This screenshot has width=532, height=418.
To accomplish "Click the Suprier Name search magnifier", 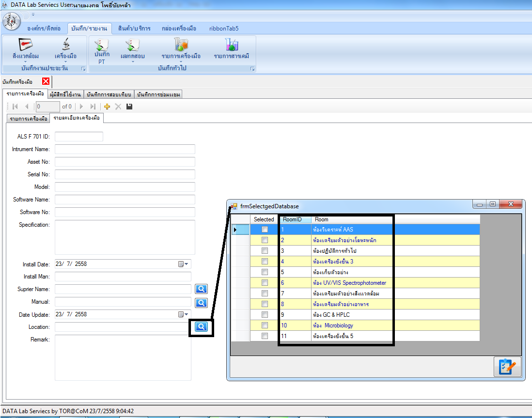I will click(x=201, y=289).
